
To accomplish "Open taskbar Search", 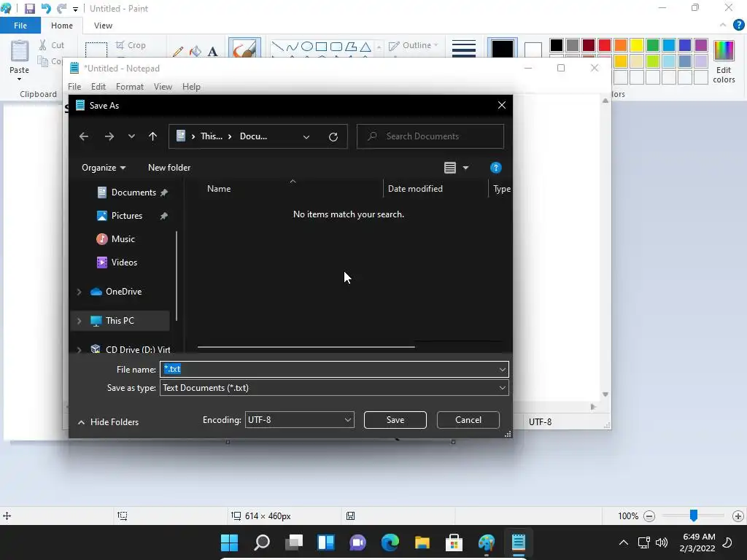I will tap(262, 542).
